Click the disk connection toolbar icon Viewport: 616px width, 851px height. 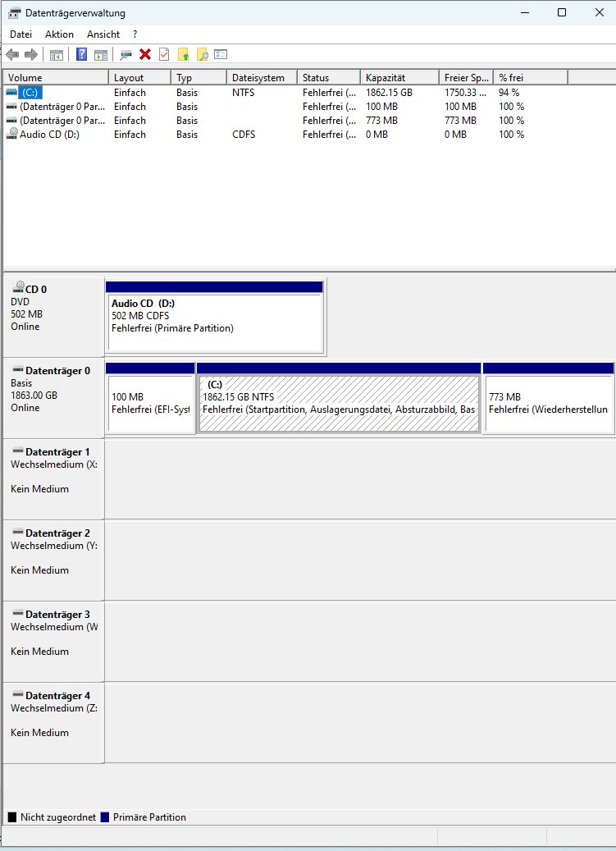click(x=125, y=54)
